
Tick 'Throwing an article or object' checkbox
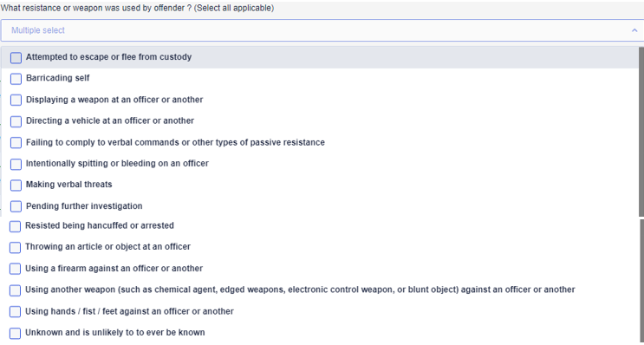pos(16,248)
